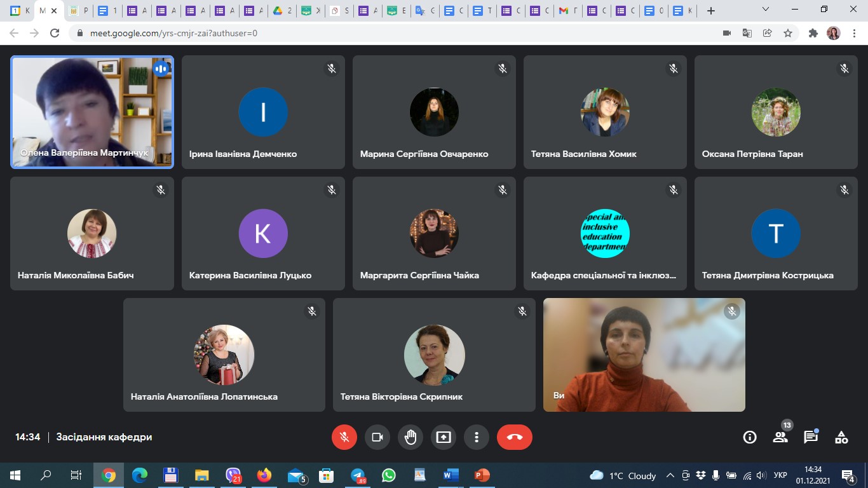The image size is (868, 488).
Task: Show everyone in the participants panel
Action: (780, 437)
